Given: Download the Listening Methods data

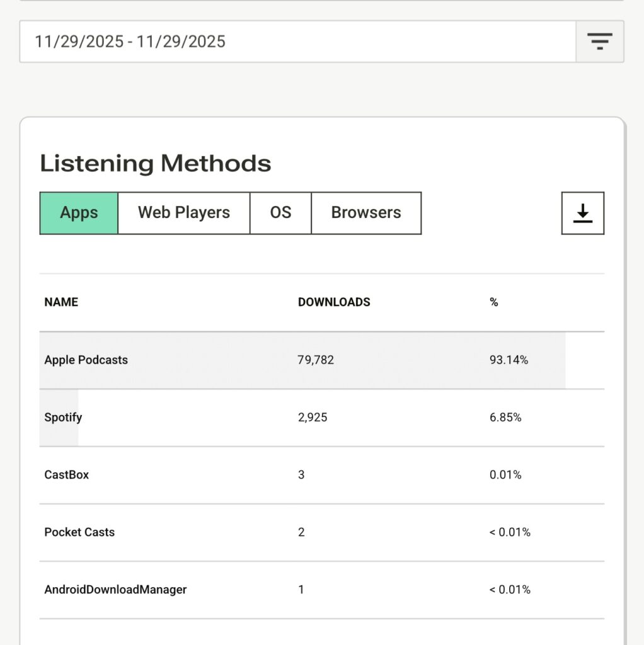Looking at the screenshot, I should [x=582, y=213].
